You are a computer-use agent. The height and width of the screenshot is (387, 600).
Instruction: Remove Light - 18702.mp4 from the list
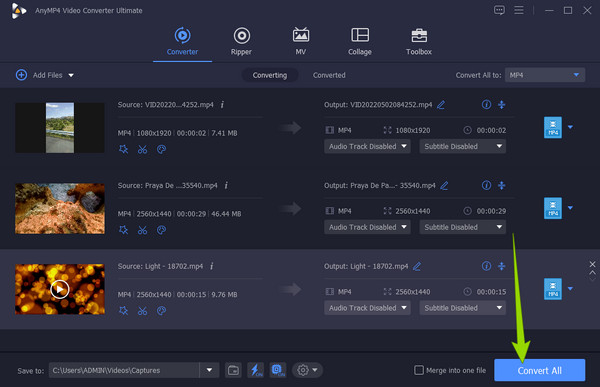point(592,264)
